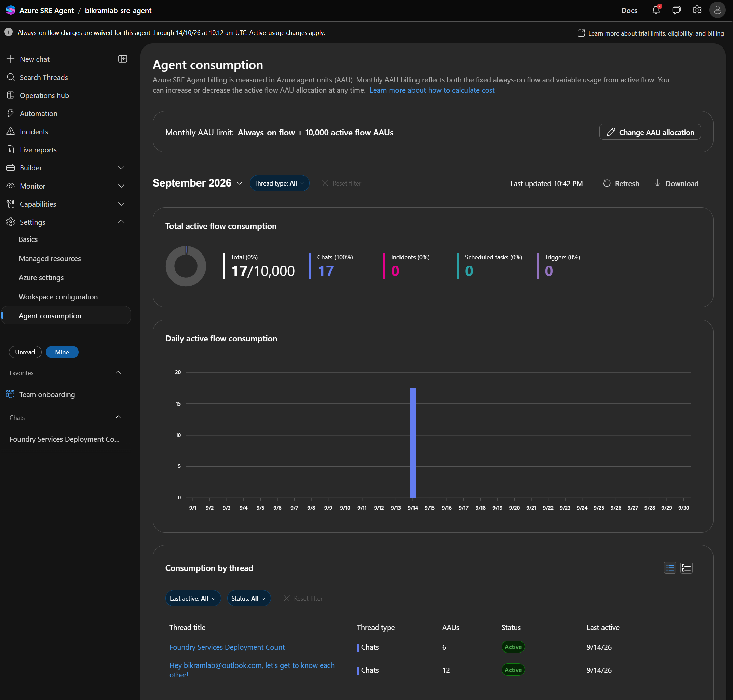Click the Incidents warning triangle icon
This screenshot has height=700, width=733.
point(11,131)
